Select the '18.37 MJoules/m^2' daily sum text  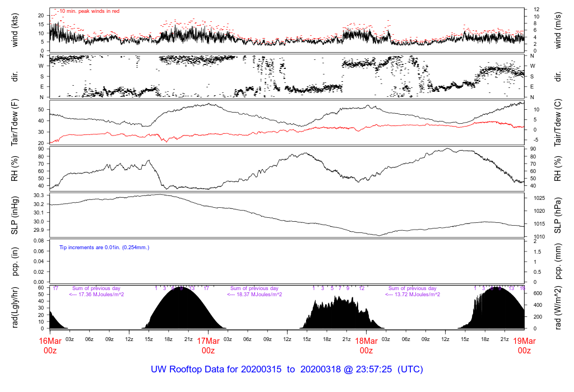(x=259, y=295)
